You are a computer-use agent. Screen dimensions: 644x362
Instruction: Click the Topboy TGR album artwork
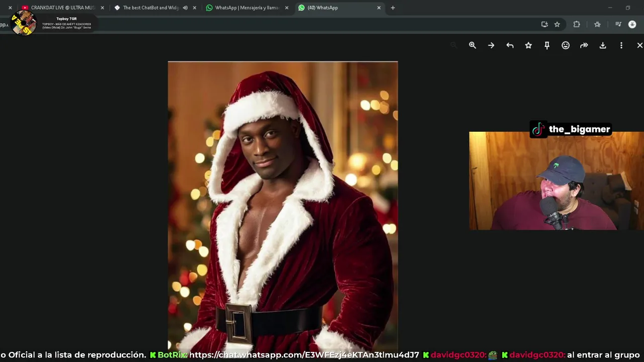(24, 23)
